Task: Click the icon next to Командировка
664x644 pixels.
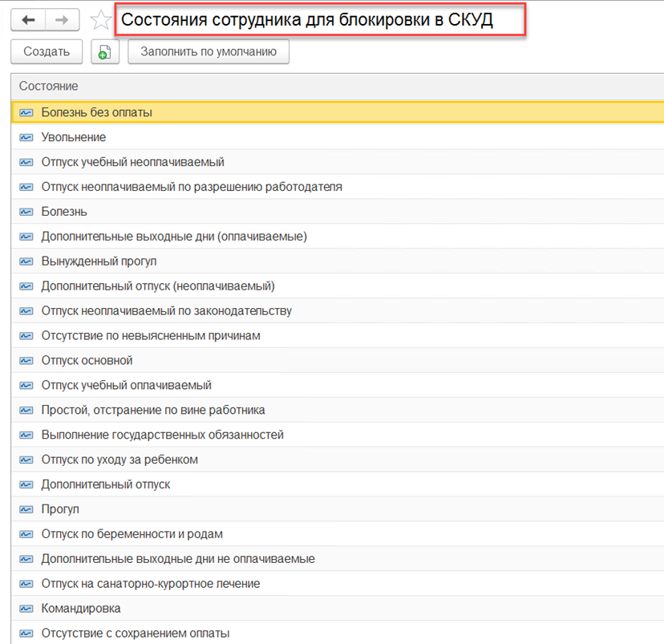Action: point(26,609)
